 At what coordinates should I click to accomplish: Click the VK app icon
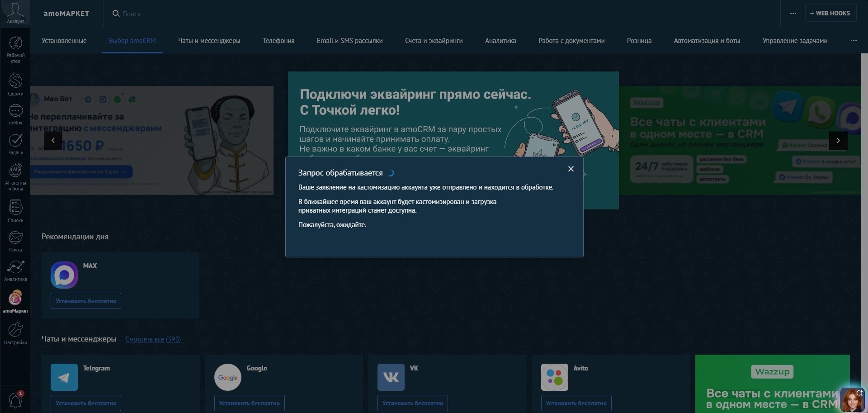[391, 377]
